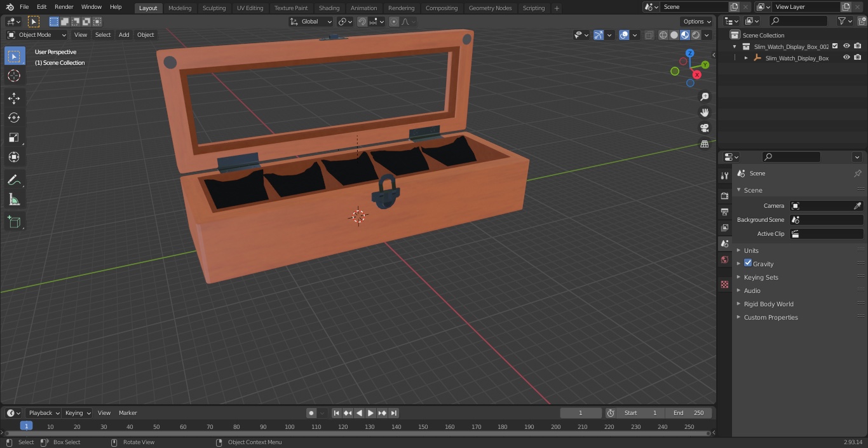Click the pin icon in Scene properties
The height and width of the screenshot is (448, 868).
[x=857, y=173]
